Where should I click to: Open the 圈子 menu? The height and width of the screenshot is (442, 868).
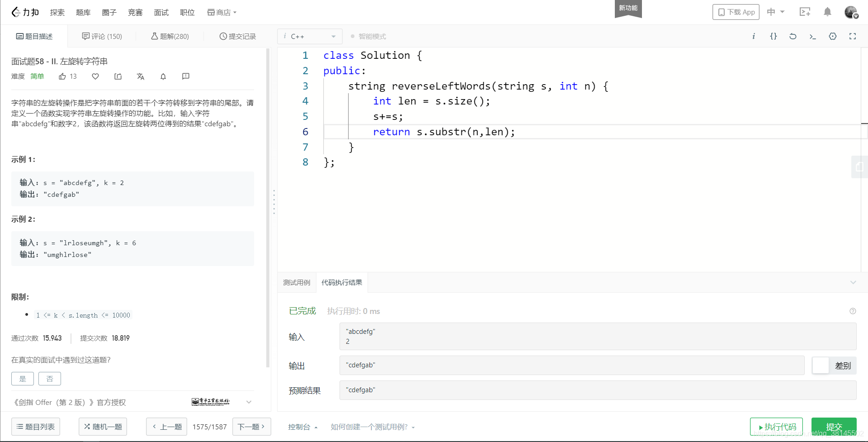pyautogui.click(x=109, y=12)
